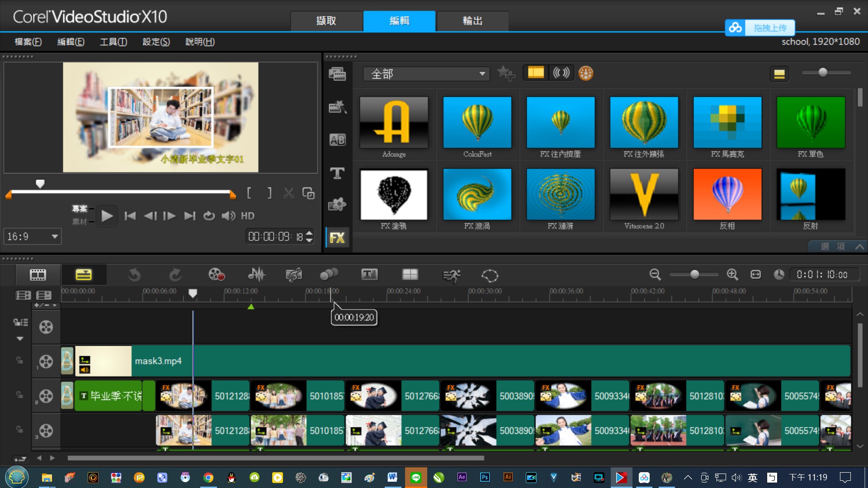The image size is (868, 488).
Task: Switch to the 編輯 edit tab
Action: pyautogui.click(x=399, y=21)
